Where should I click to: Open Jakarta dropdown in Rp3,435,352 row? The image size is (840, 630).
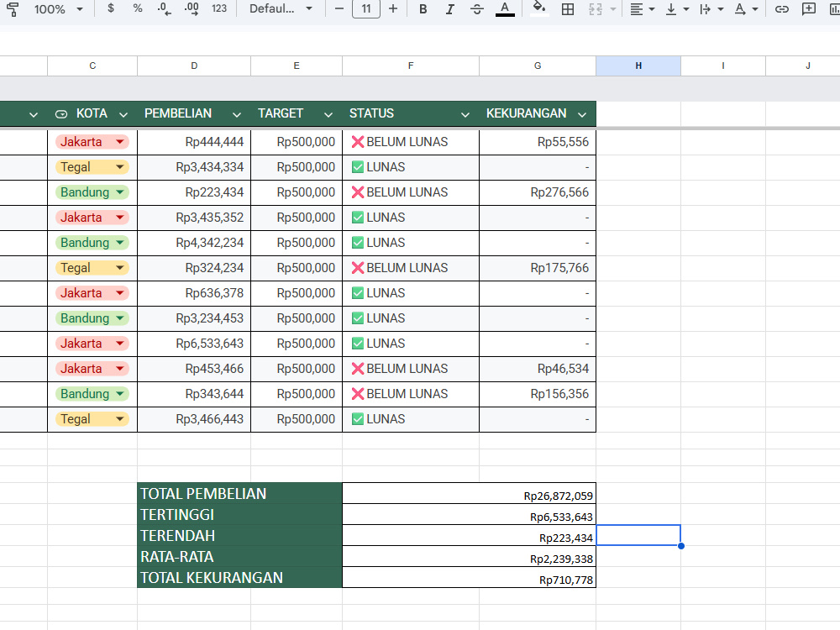coord(120,218)
